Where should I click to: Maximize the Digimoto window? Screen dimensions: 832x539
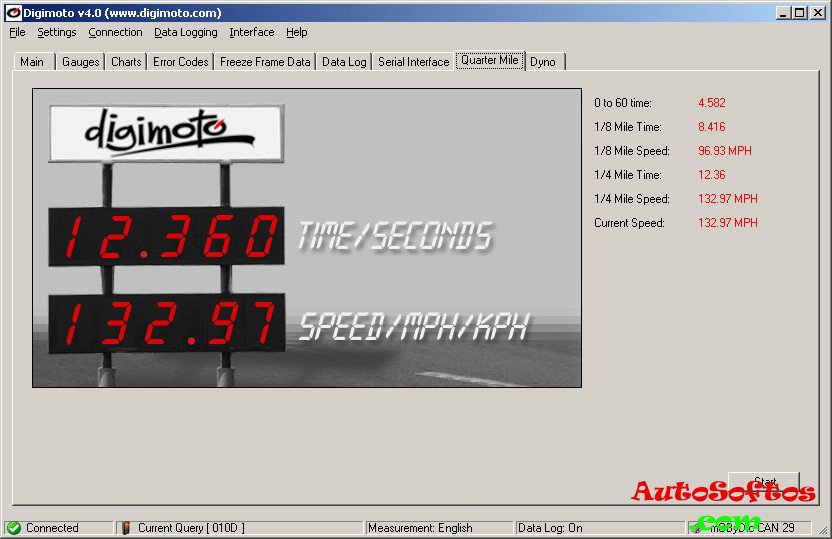point(800,13)
